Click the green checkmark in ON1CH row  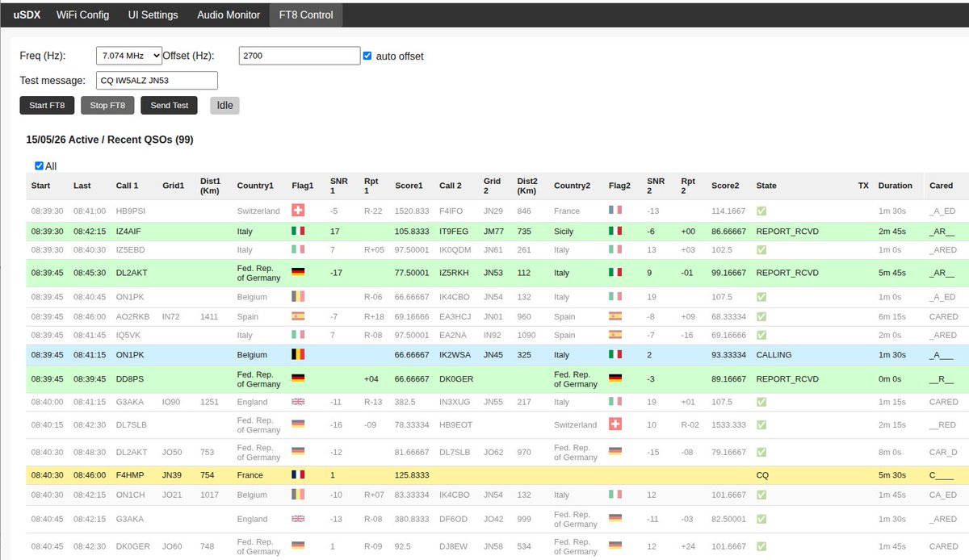coord(761,495)
